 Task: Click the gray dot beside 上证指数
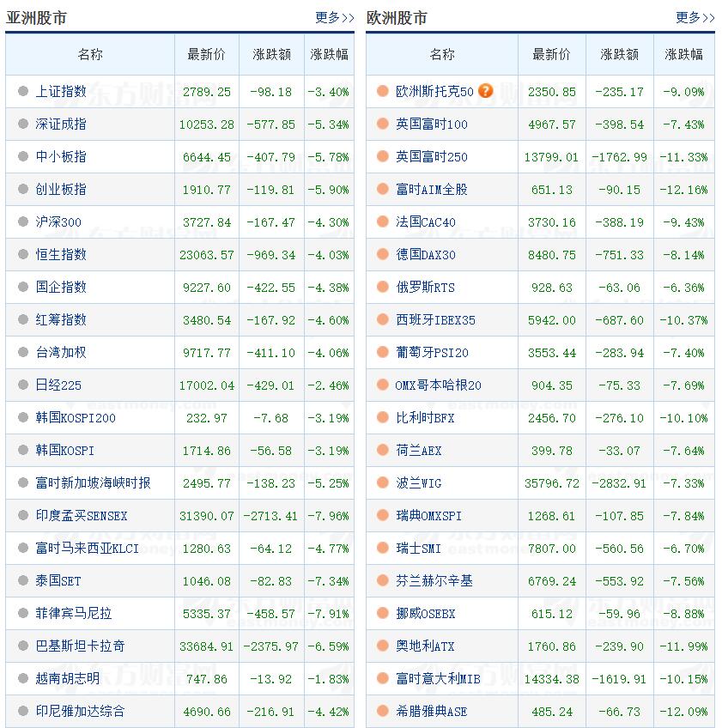[23, 91]
